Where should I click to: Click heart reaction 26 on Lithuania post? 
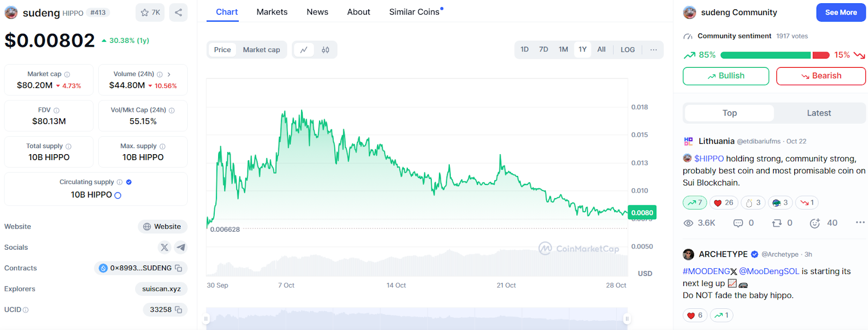coord(724,202)
